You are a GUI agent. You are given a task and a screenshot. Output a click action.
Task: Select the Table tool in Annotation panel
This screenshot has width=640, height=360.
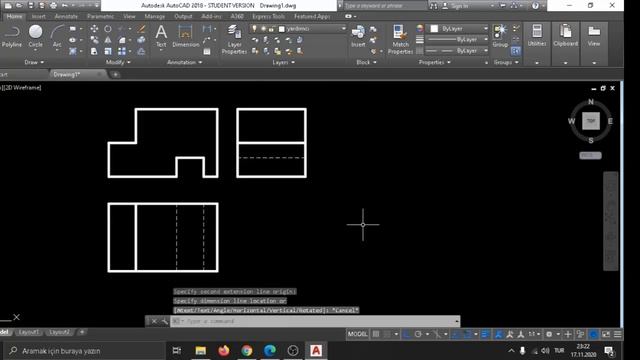207,51
